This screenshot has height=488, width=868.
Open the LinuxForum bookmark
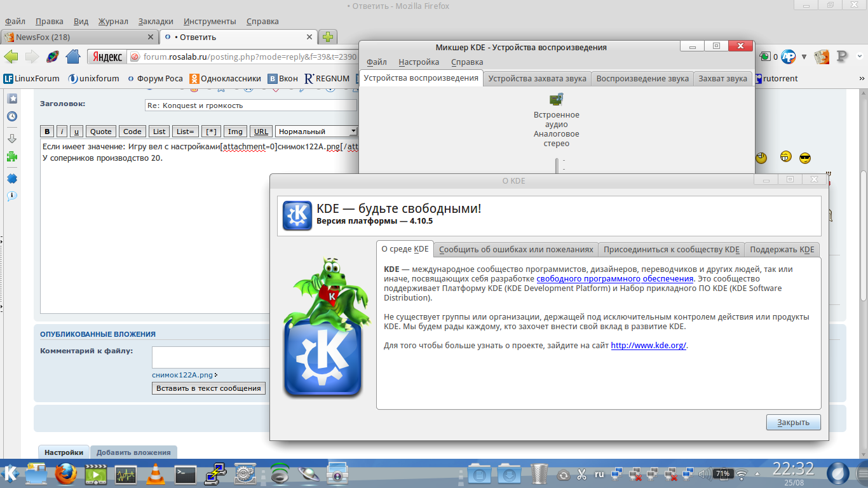pos(32,79)
